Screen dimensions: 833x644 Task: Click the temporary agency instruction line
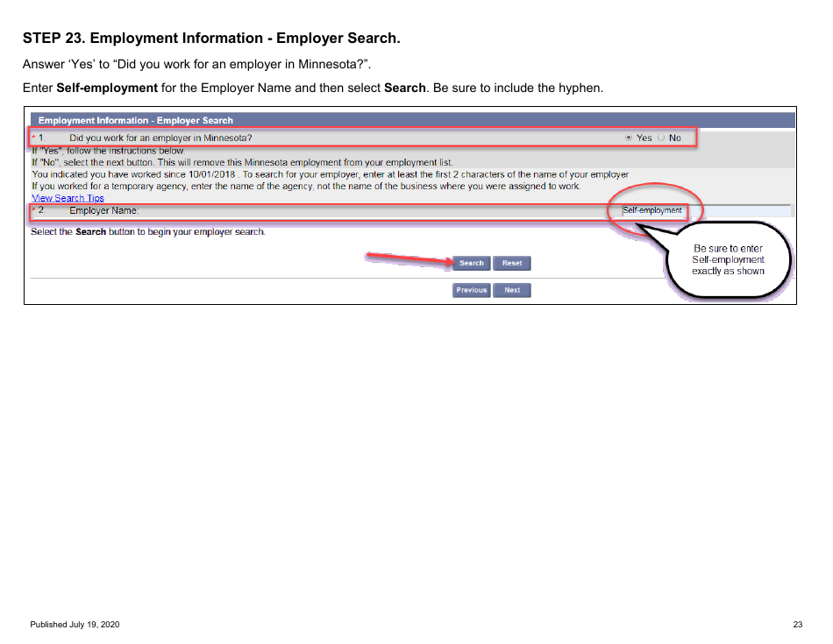tap(307, 186)
